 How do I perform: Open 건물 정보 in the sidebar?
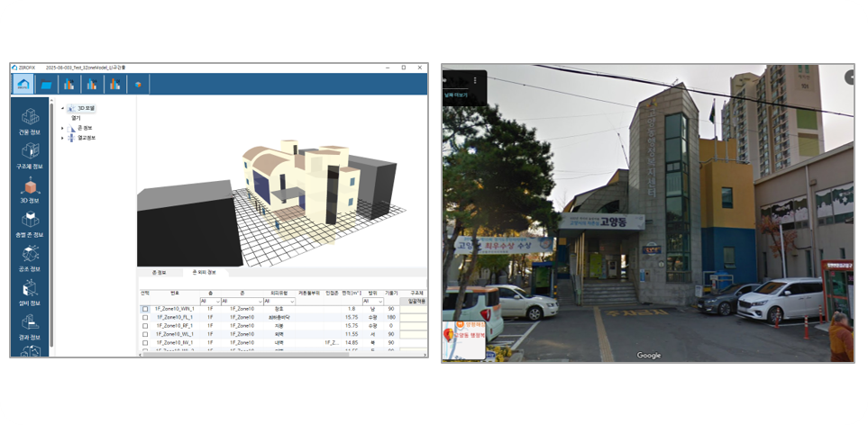[x=30, y=122]
